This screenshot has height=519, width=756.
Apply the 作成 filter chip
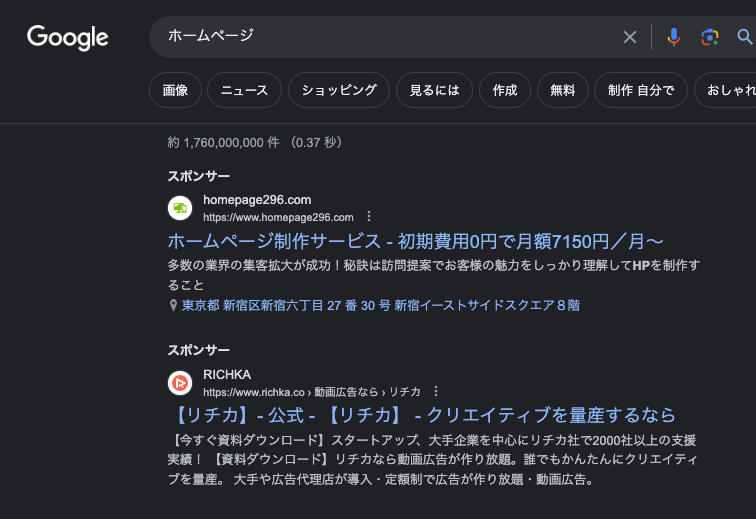(505, 90)
